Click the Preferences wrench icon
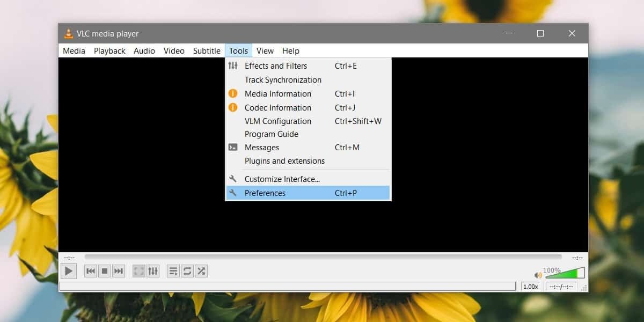This screenshot has height=322, width=644. coord(233,193)
